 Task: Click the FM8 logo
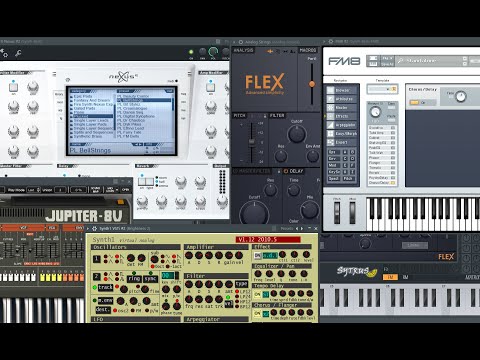point(344,61)
